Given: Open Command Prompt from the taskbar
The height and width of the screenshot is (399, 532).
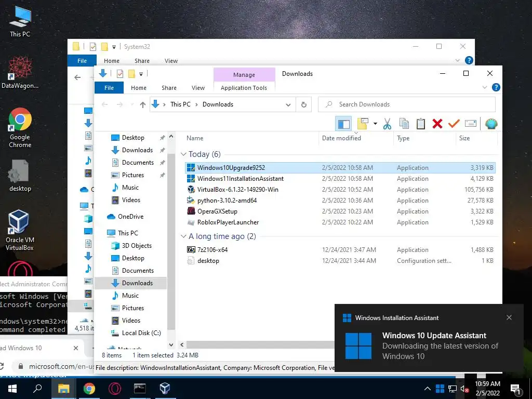Looking at the screenshot, I should point(140,388).
